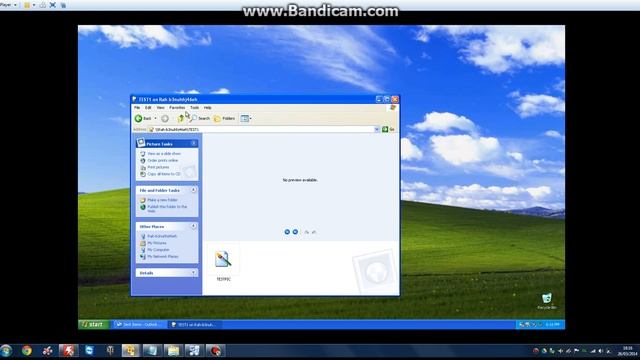This screenshot has width=640, height=360.
Task: Open the Edit menu
Action: [x=148, y=107]
